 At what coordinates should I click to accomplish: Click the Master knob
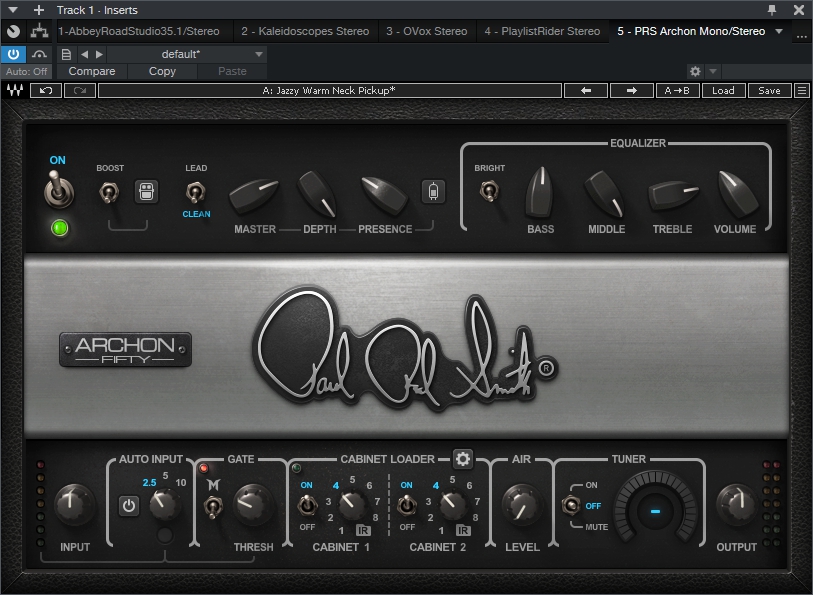[x=254, y=196]
